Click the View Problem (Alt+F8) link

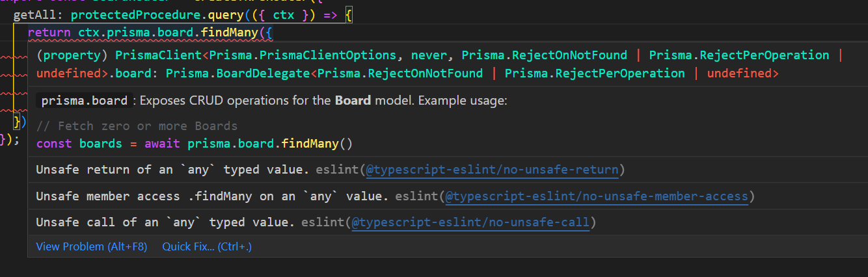tap(92, 246)
